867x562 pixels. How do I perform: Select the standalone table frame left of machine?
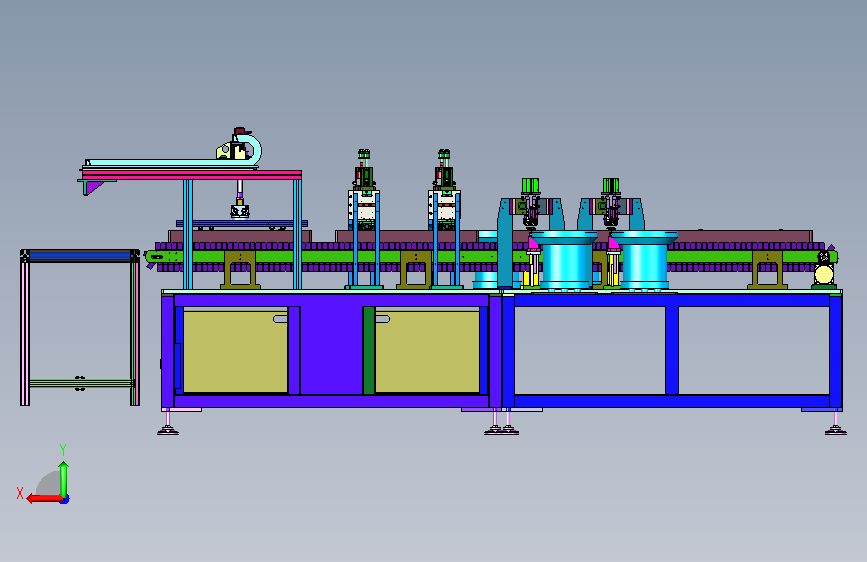(80, 327)
